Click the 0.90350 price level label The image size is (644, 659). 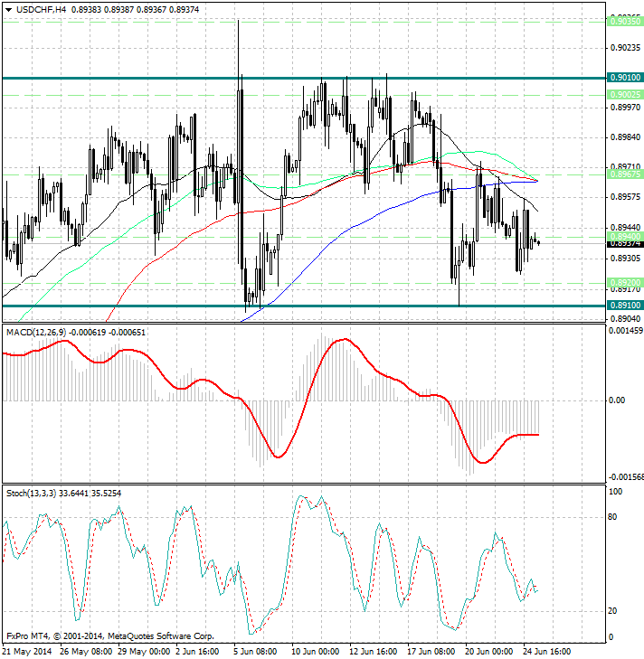click(x=625, y=22)
